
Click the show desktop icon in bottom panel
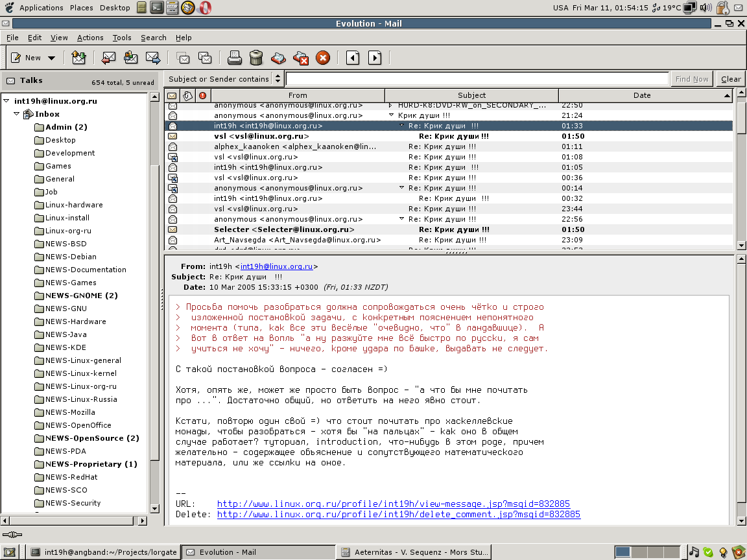[10, 552]
